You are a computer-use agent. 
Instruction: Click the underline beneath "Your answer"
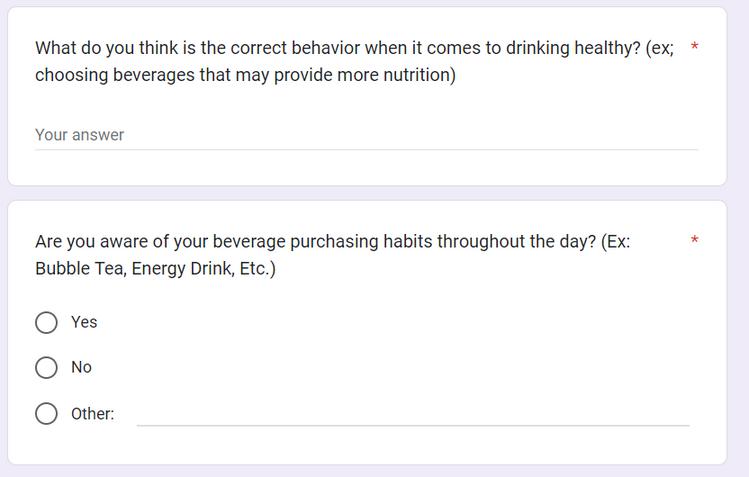pyautogui.click(x=366, y=149)
